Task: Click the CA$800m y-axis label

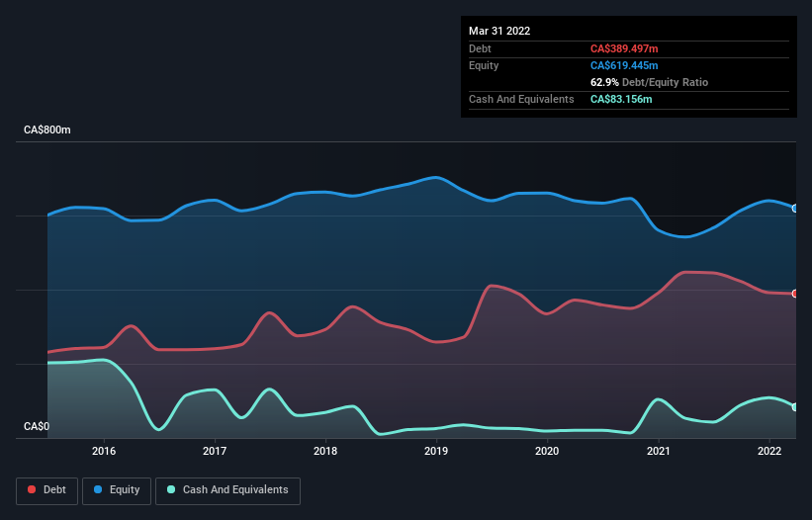Action: [47, 130]
